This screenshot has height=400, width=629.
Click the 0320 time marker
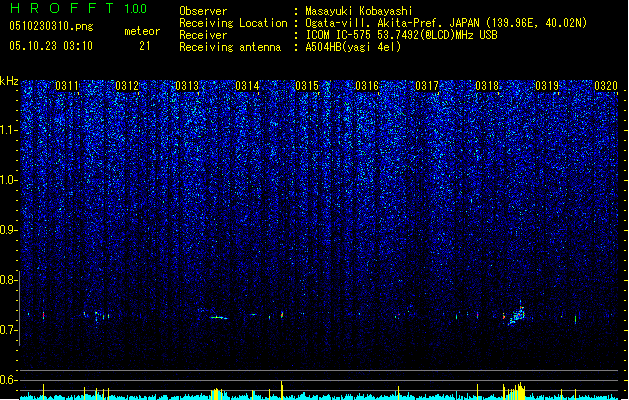point(606,86)
